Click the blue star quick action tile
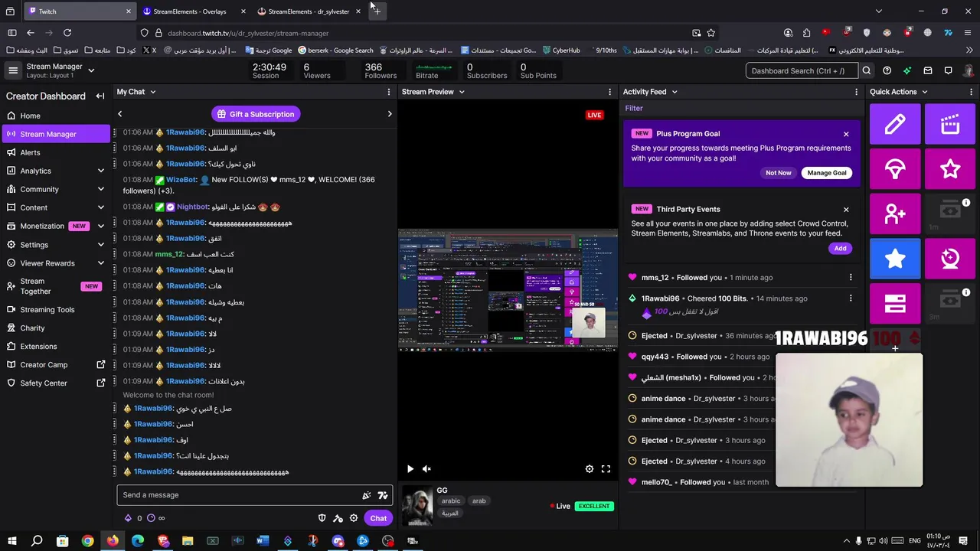Viewport: 980px width, 551px height. (895, 259)
